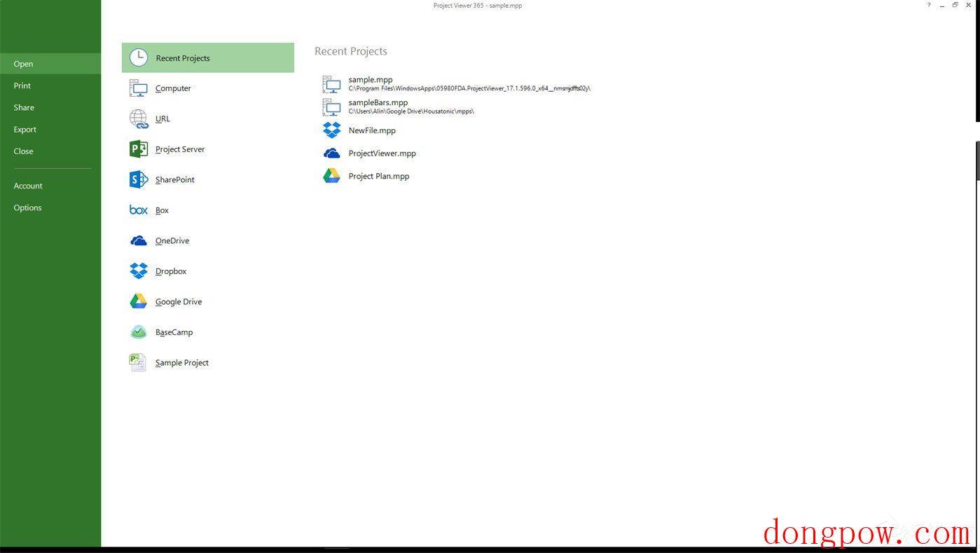
Task: Click the computer icon beside sampleBars.mpp
Action: (x=331, y=107)
